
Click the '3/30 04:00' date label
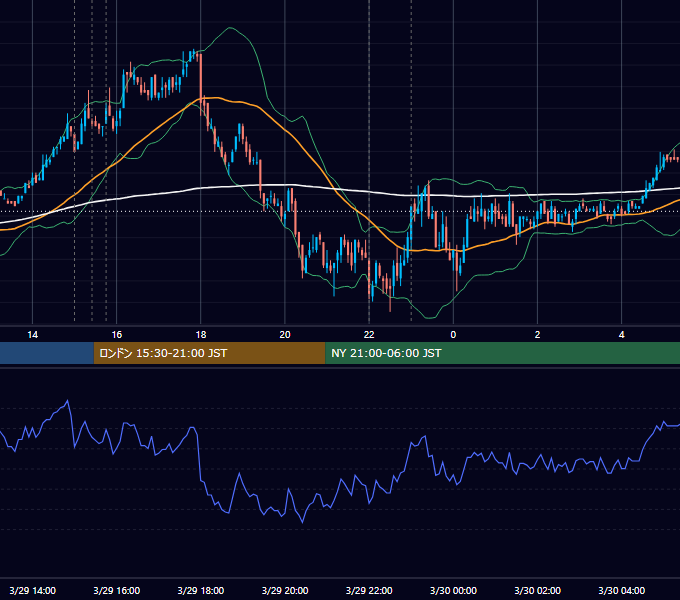click(x=621, y=590)
